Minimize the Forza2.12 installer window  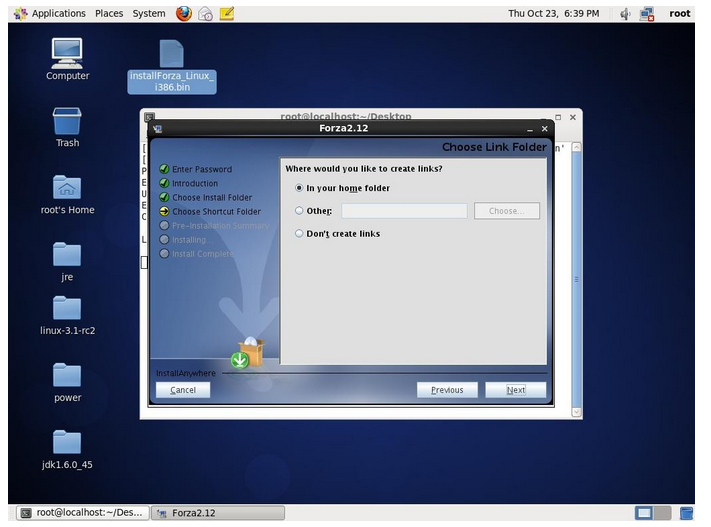530,129
